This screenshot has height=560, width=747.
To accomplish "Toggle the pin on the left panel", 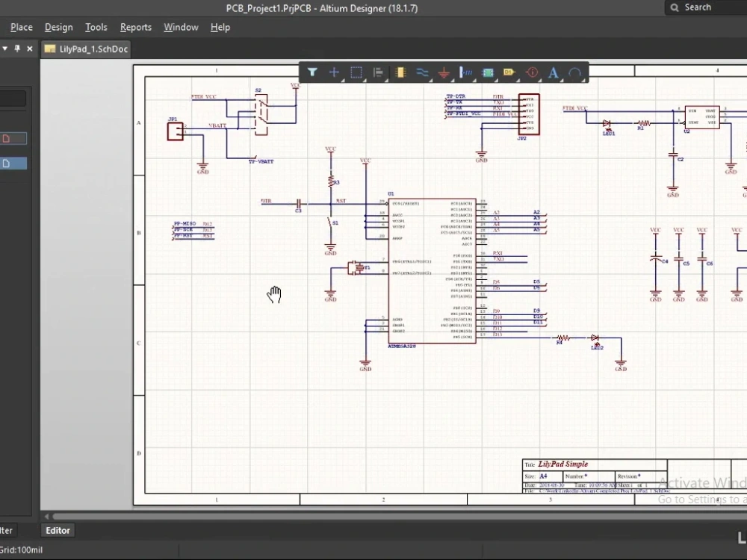I will (x=16, y=48).
